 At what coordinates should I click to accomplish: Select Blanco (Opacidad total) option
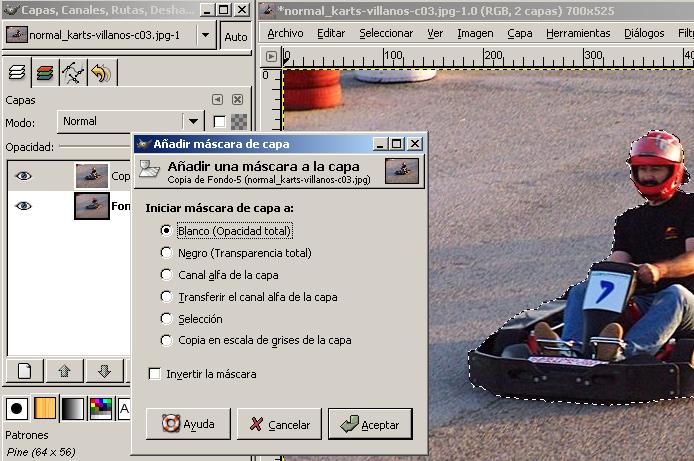click(x=226, y=230)
